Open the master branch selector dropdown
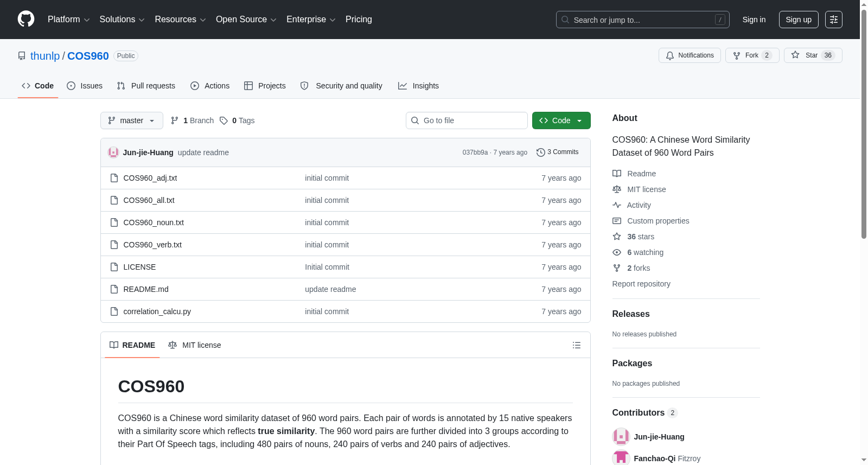 [x=132, y=120]
